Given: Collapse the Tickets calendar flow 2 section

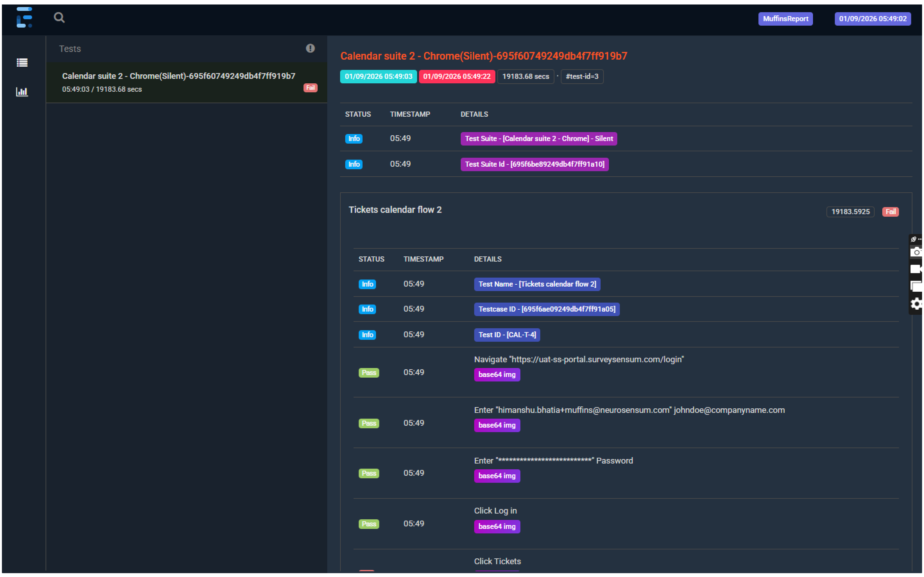Looking at the screenshot, I should click(395, 210).
